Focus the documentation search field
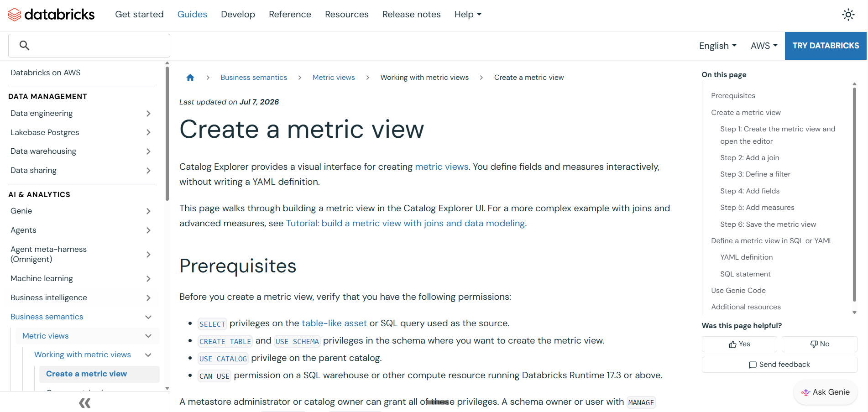Viewport: 868px width, 412px height. [x=89, y=46]
